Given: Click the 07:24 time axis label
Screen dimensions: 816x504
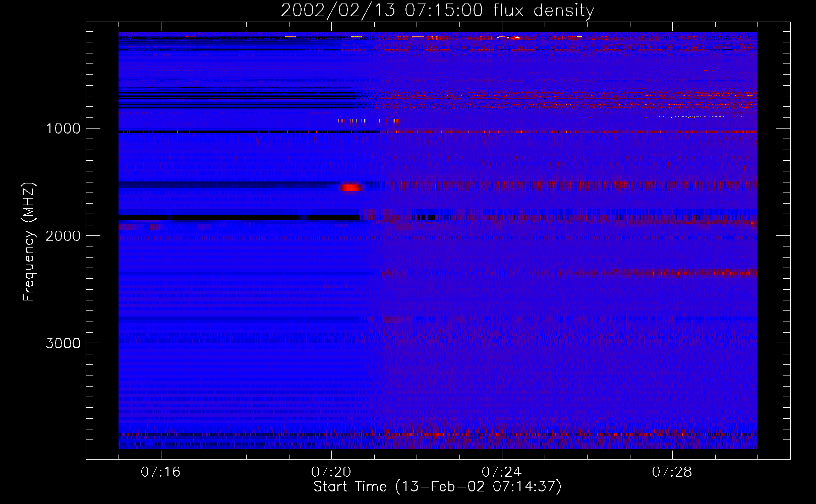Looking at the screenshot, I should pos(502,472).
